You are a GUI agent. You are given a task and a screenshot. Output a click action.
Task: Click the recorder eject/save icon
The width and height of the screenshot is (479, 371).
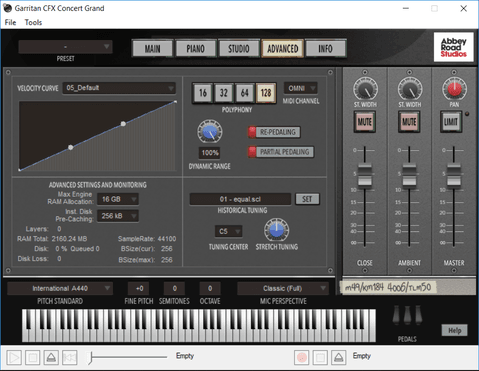[x=338, y=358]
